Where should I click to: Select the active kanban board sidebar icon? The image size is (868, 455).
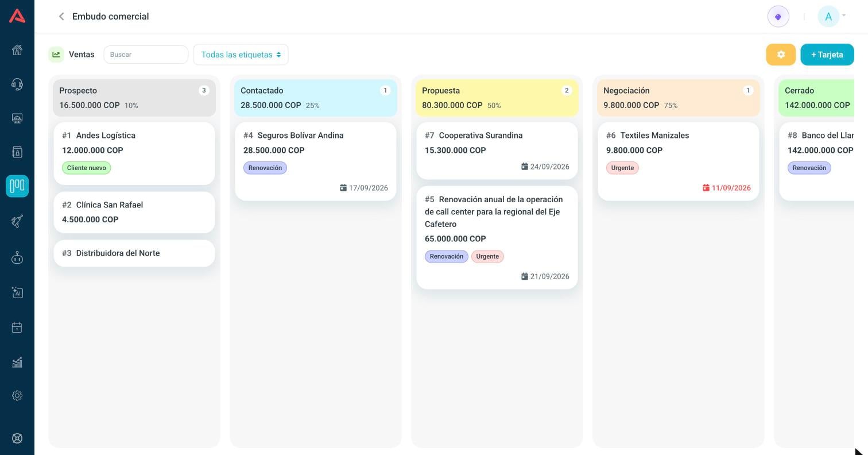click(x=17, y=186)
